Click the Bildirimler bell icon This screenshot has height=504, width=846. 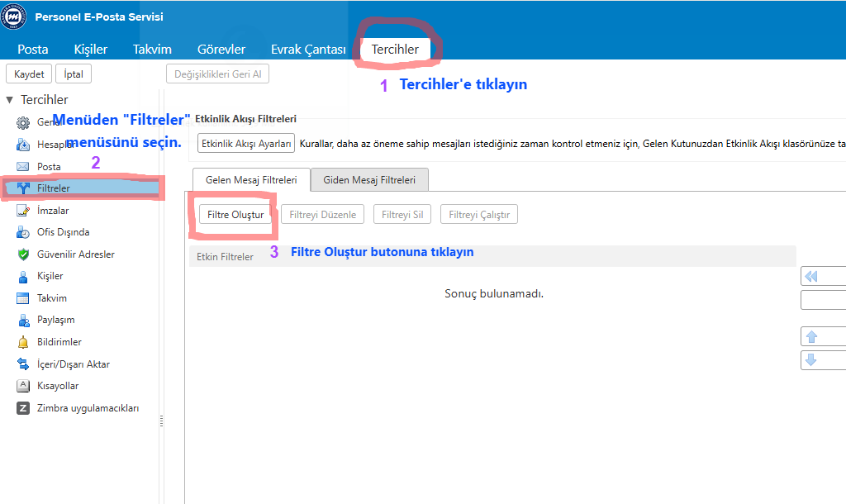coord(22,342)
